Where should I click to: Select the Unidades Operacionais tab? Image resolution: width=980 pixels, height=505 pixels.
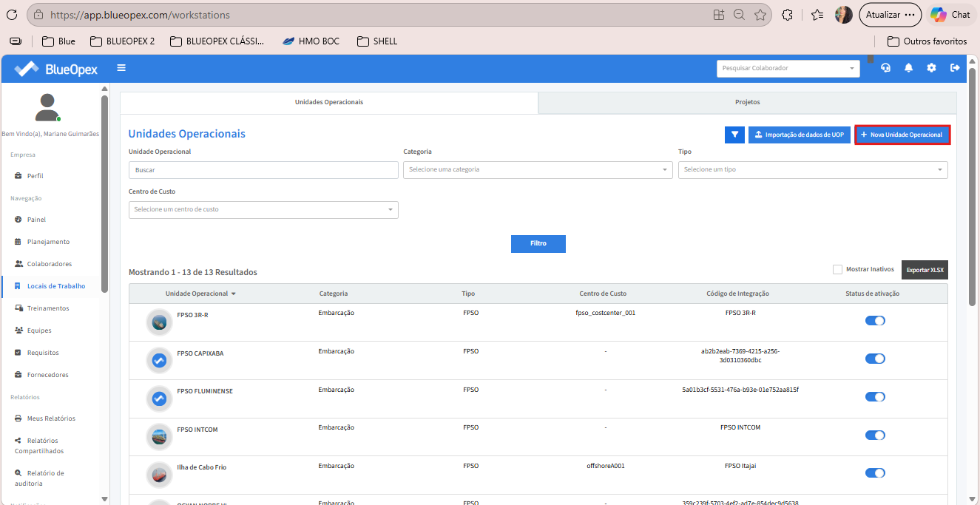pyautogui.click(x=329, y=102)
